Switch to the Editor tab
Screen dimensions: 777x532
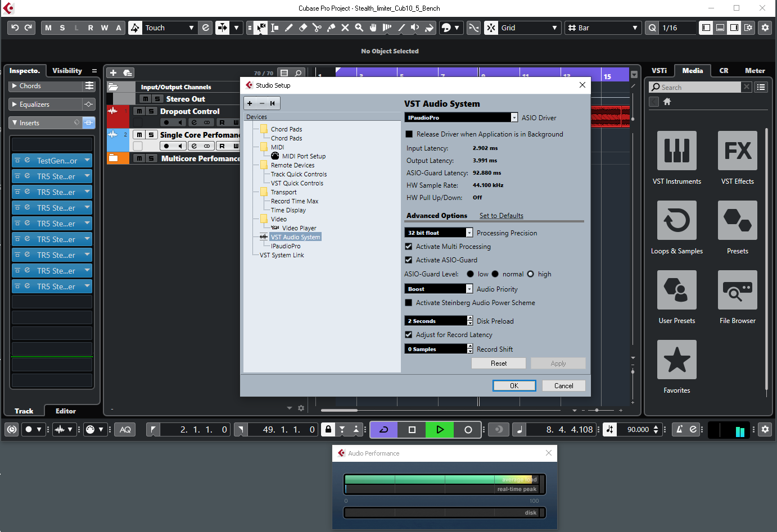[66, 411]
